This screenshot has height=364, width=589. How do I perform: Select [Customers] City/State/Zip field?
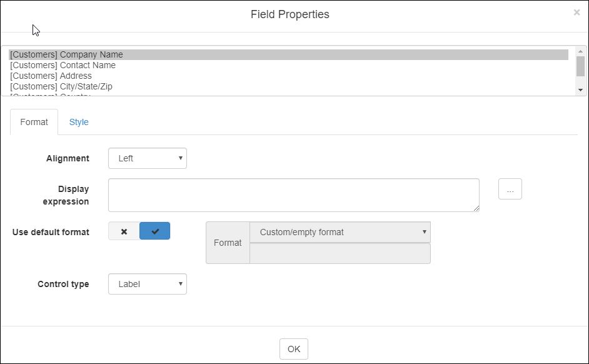tap(61, 86)
